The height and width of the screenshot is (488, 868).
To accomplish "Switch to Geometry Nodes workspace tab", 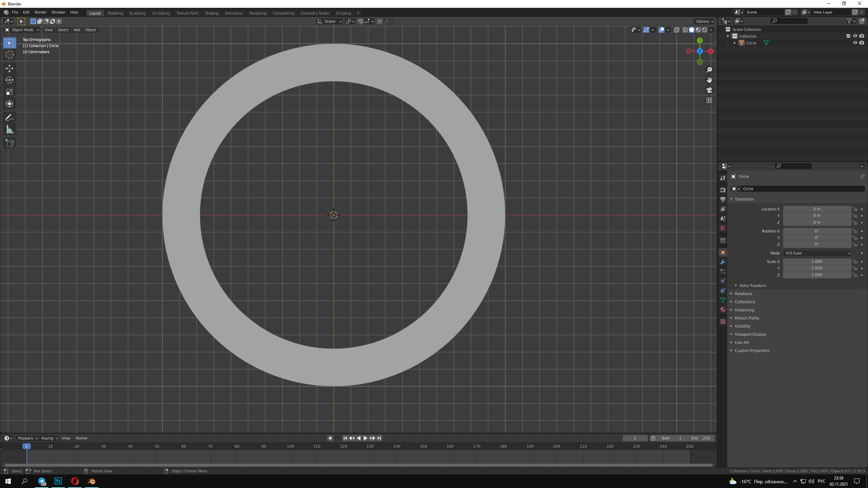I will (x=315, y=13).
